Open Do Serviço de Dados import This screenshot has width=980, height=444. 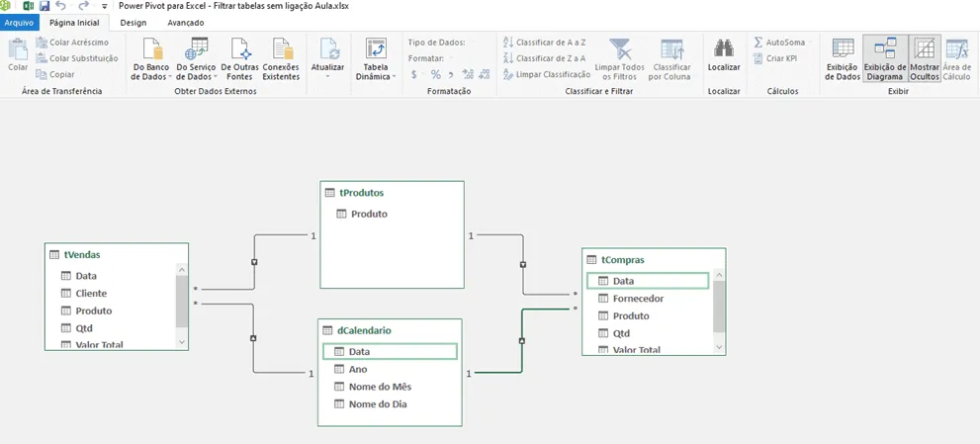tap(196, 59)
